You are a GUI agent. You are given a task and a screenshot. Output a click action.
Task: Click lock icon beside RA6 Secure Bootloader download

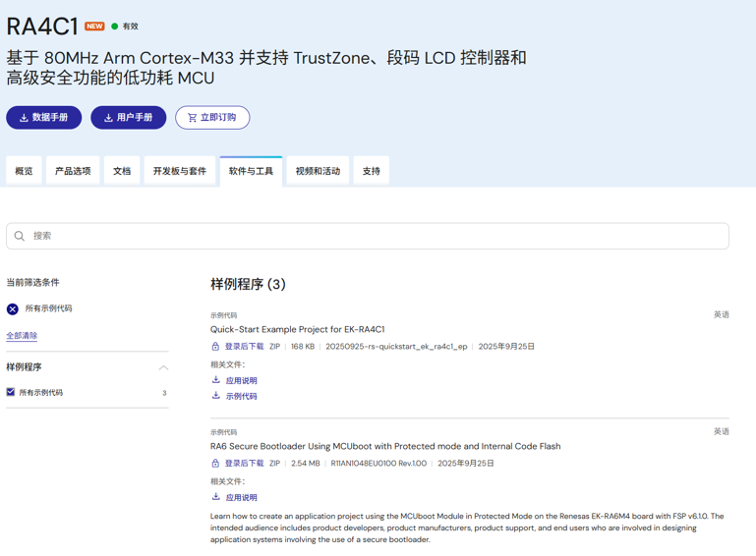(215, 463)
